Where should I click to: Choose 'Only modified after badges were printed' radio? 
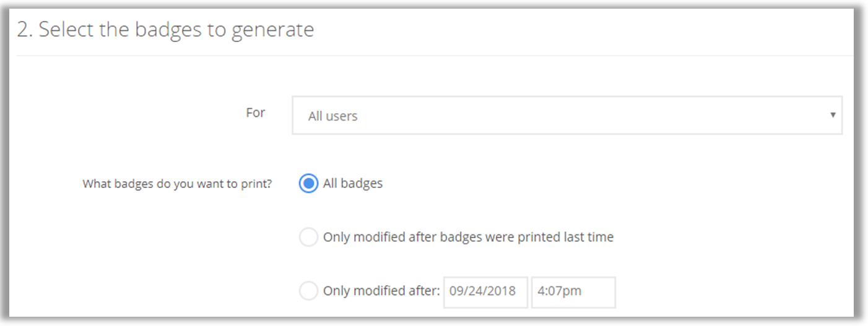(308, 237)
